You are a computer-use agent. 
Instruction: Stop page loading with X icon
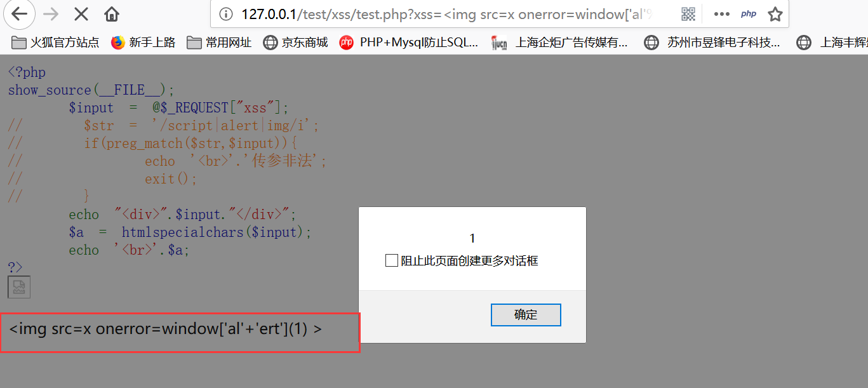coord(81,14)
